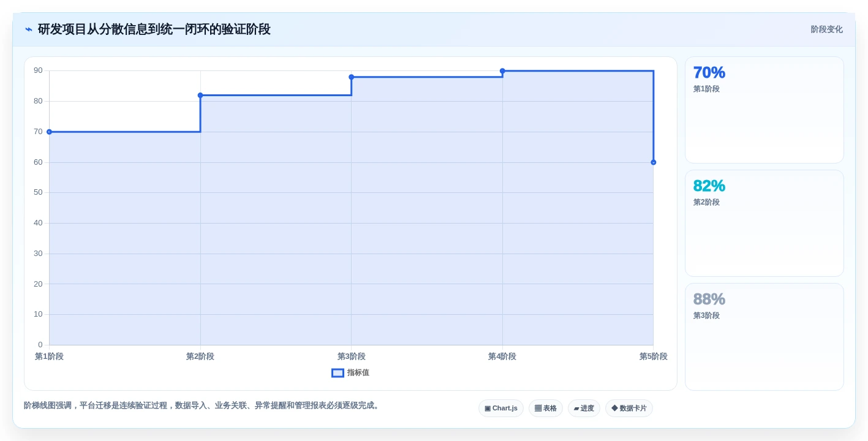Click the title 研发项目从分散信息到统一闭环的验证阶段
This screenshot has height=441, width=868.
click(x=154, y=29)
